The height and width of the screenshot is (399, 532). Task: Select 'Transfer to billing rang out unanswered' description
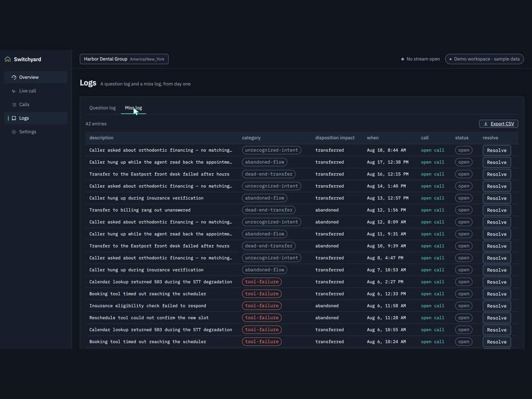coord(140,210)
